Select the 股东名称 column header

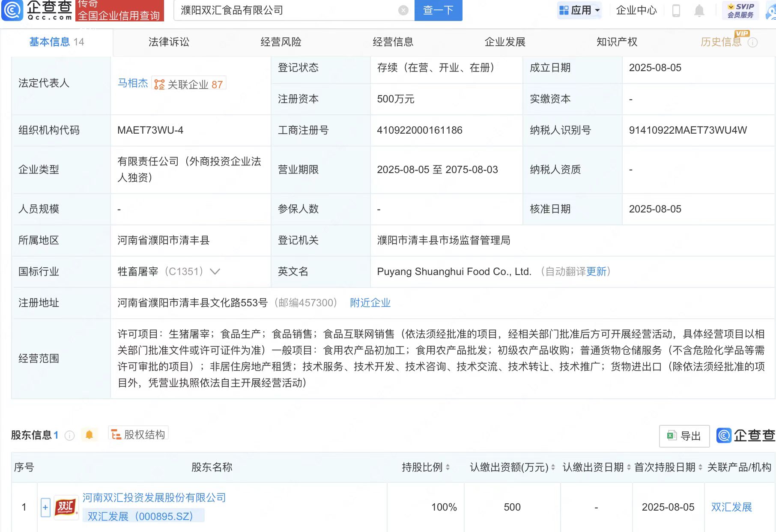click(x=212, y=467)
